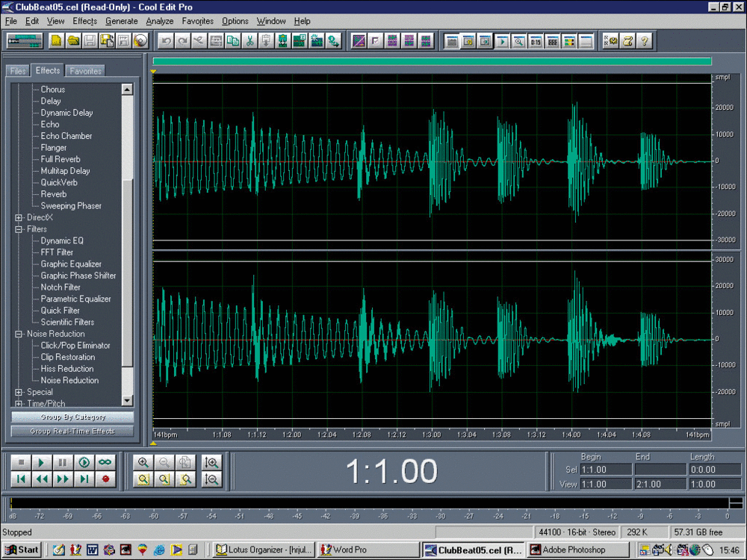Click the Extract from CD disc icon
The width and height of the screenshot is (747, 560).
(140, 41)
